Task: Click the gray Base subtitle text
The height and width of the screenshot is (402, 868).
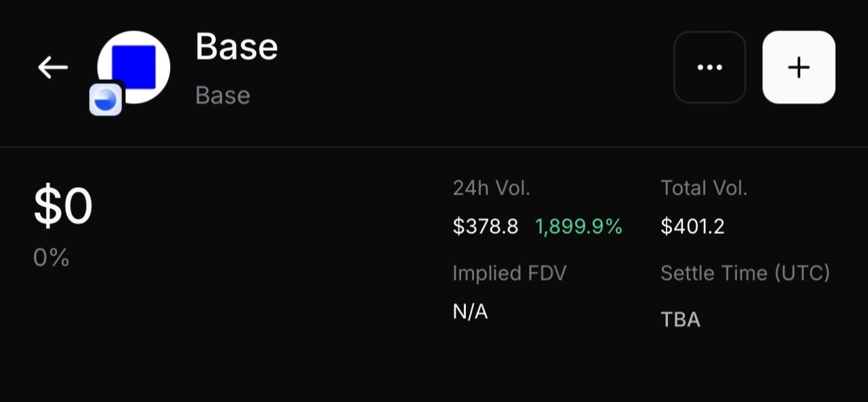Action: pyautogui.click(x=222, y=96)
